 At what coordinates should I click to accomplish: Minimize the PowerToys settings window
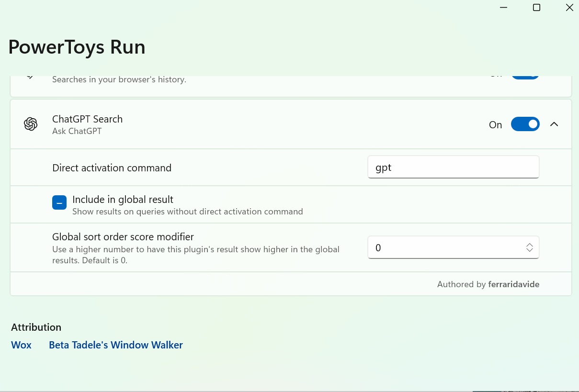504,8
